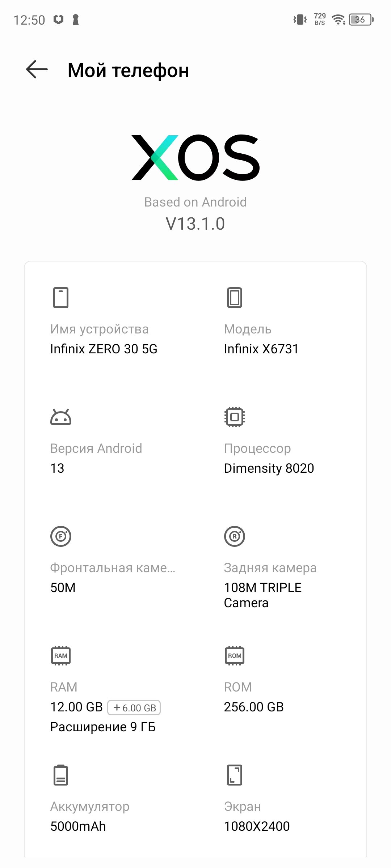The width and height of the screenshot is (391, 868).
Task: Tap the processor chip icon
Action: [235, 417]
